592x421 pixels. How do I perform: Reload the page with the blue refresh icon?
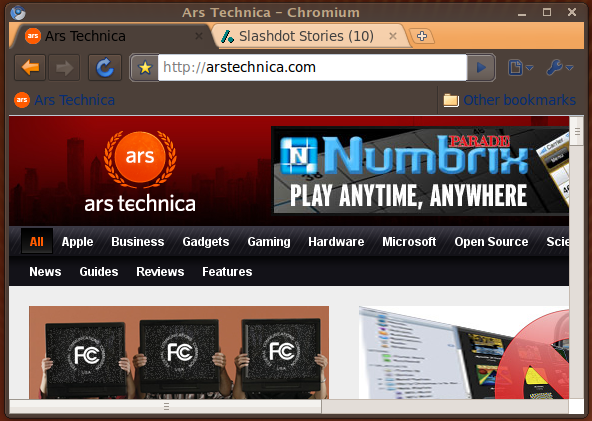pos(105,68)
